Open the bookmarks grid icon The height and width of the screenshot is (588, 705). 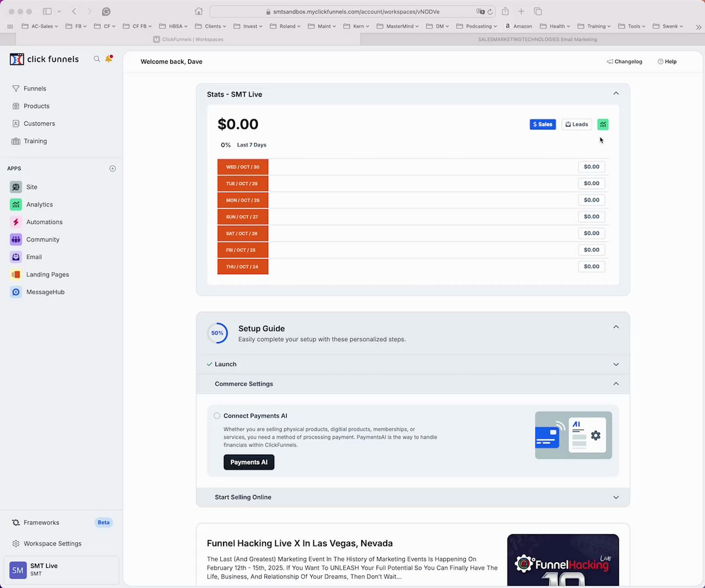coord(10,26)
